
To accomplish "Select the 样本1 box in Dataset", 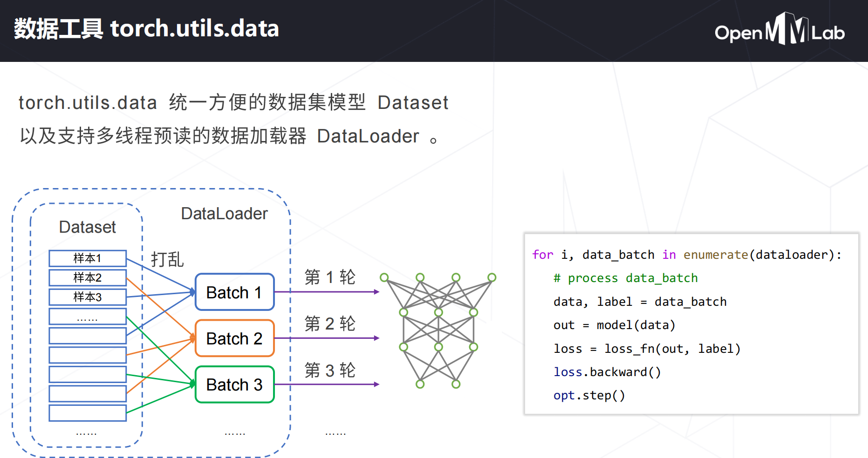I will tap(88, 258).
